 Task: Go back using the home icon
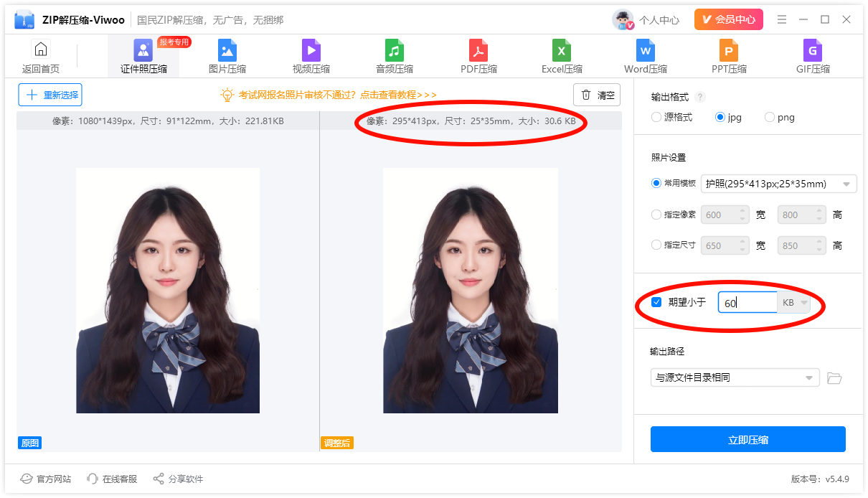coord(41,50)
